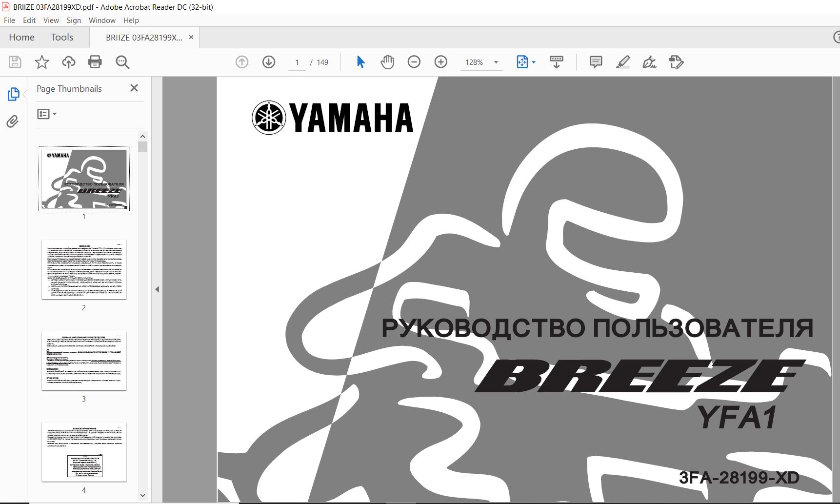Activate the Hand pan tool

[387, 62]
